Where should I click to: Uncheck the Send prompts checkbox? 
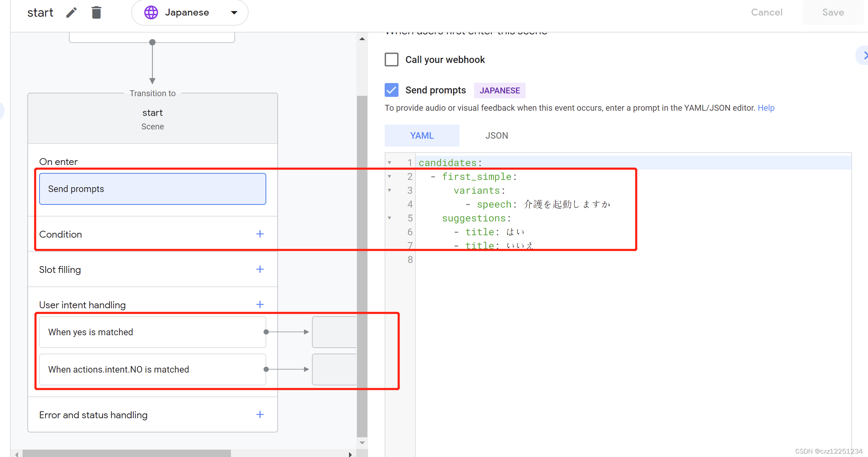392,90
